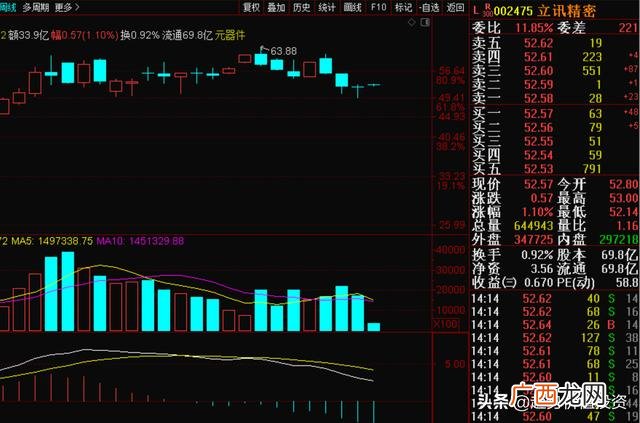
Task: Click the 卖三 price 52.60
Action: 539,71
